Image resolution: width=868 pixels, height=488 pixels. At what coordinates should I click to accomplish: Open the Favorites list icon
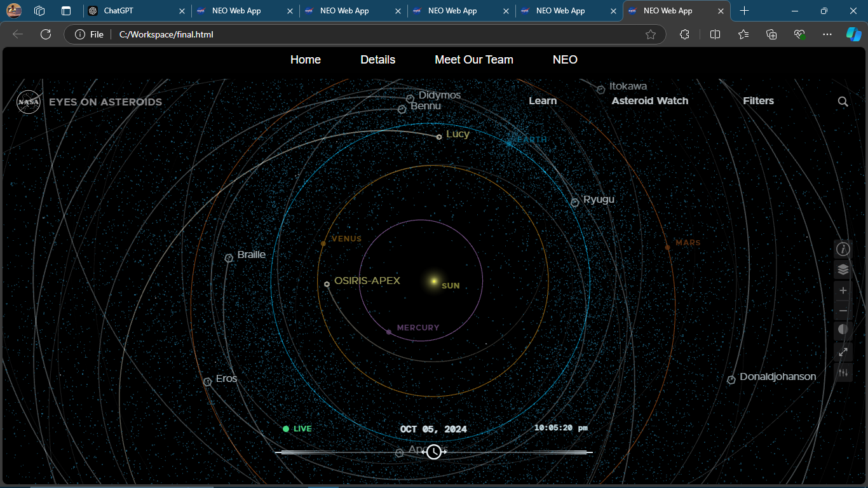(x=743, y=34)
